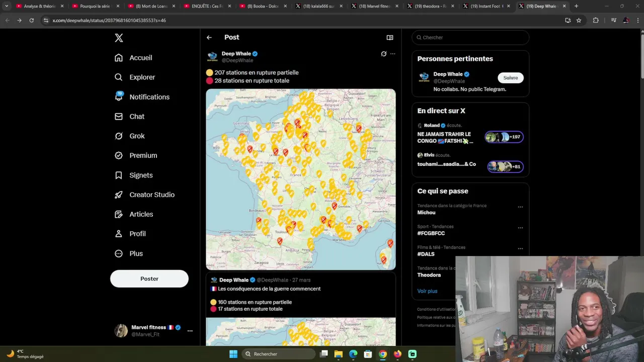Open the Windows Start menu

(233, 354)
